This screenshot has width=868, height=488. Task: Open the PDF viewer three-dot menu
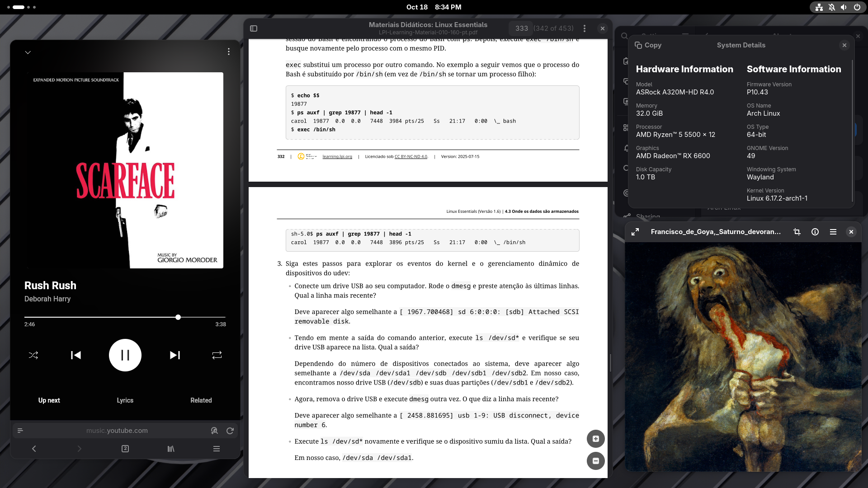(585, 28)
